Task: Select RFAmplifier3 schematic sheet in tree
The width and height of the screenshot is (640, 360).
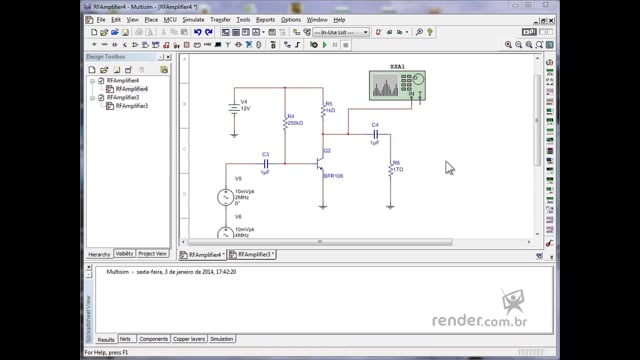Action: click(131, 106)
